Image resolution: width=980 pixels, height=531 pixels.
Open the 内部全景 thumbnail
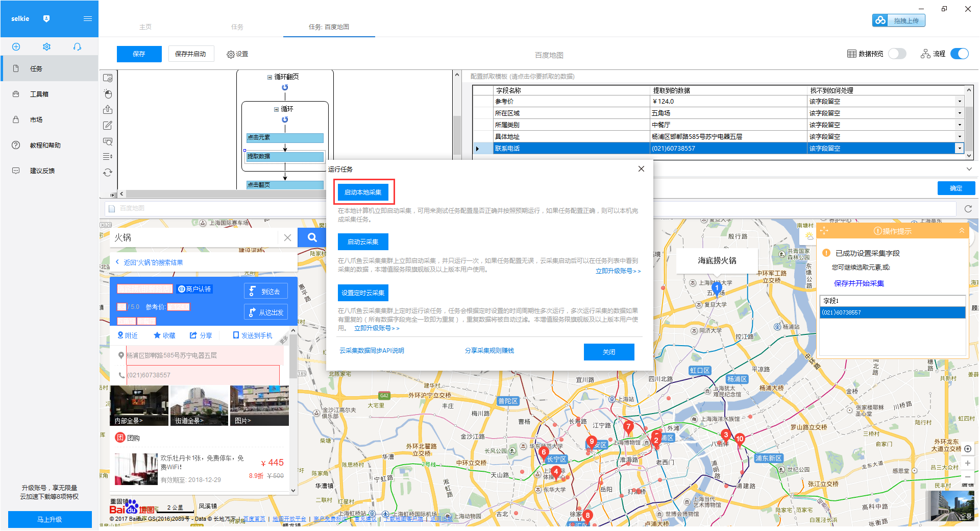pos(139,406)
